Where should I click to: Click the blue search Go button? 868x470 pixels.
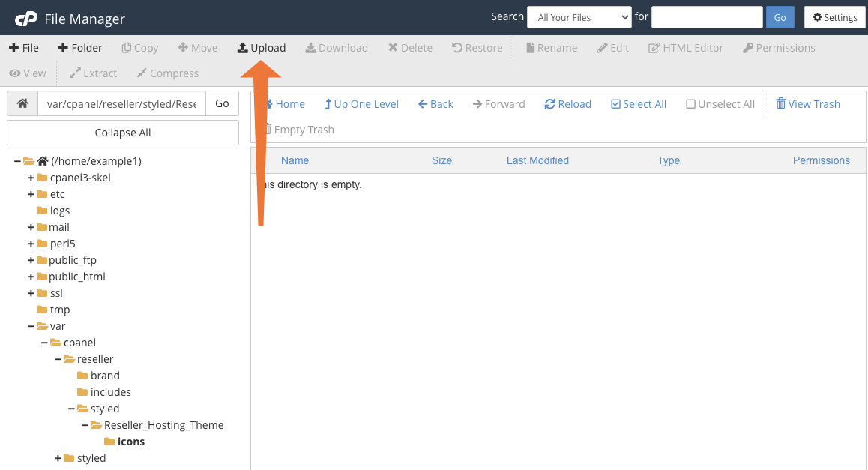pos(780,17)
